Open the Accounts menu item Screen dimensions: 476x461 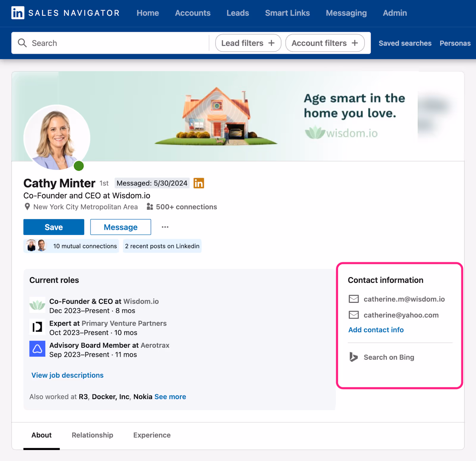tap(193, 13)
